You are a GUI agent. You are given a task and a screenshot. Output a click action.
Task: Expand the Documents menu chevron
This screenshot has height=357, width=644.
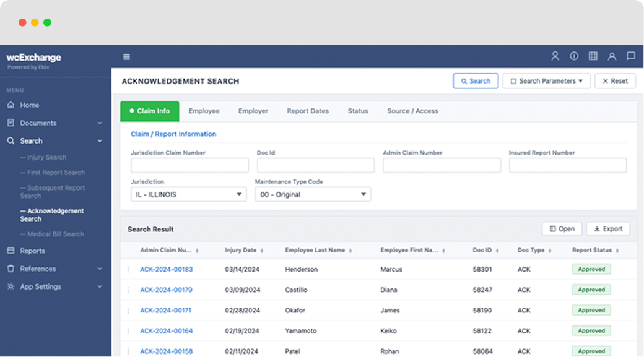[x=100, y=123]
